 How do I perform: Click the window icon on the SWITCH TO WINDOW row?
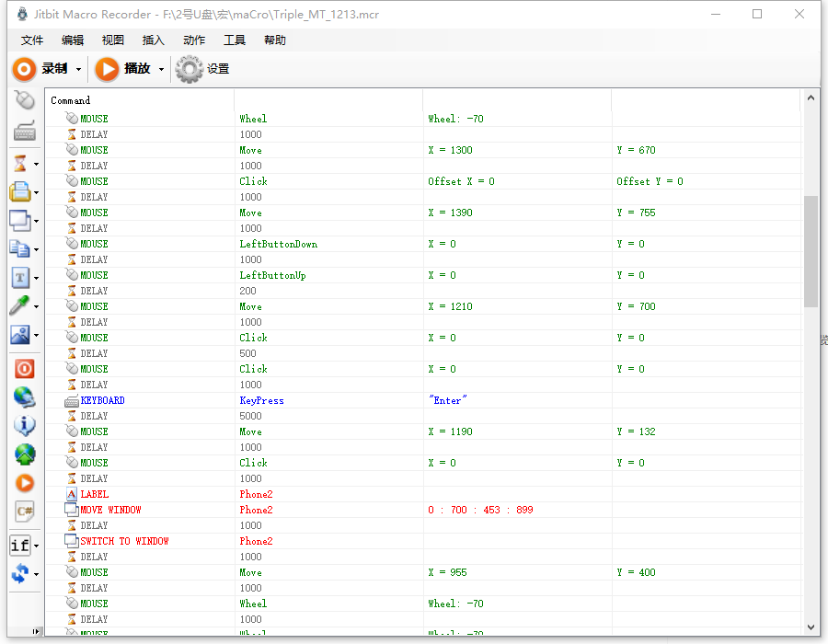[x=71, y=541]
